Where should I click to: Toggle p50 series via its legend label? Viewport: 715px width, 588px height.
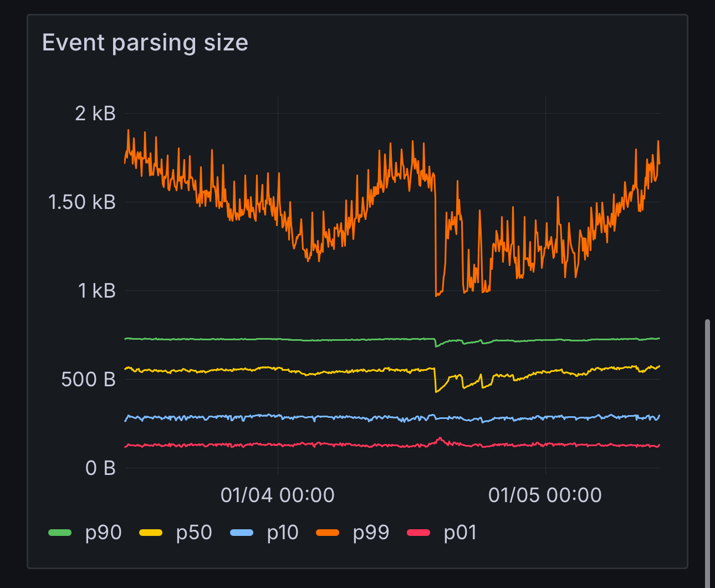pos(194,533)
